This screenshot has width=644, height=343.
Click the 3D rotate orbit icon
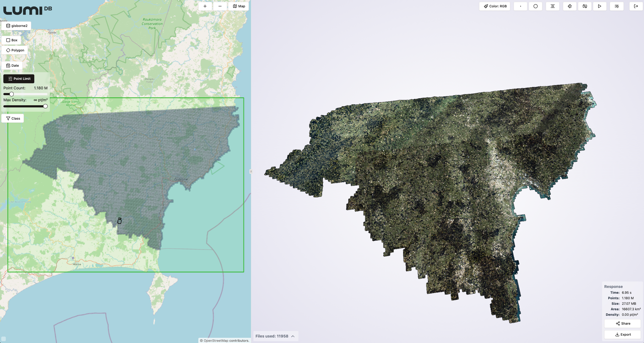[570, 6]
